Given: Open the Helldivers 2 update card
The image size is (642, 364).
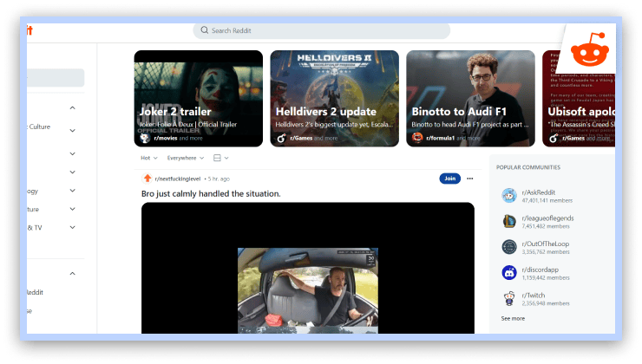Looking at the screenshot, I should (335, 99).
